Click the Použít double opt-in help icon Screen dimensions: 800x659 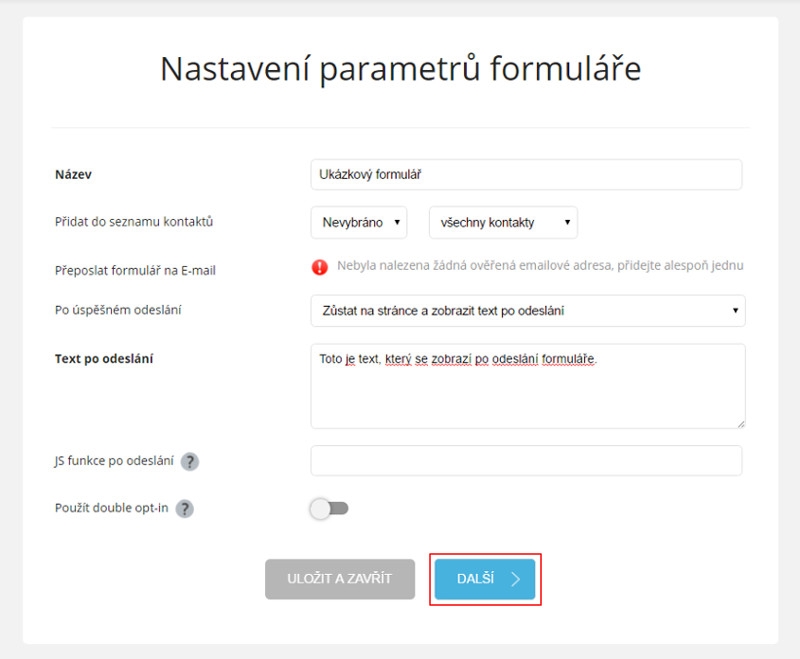pos(185,509)
